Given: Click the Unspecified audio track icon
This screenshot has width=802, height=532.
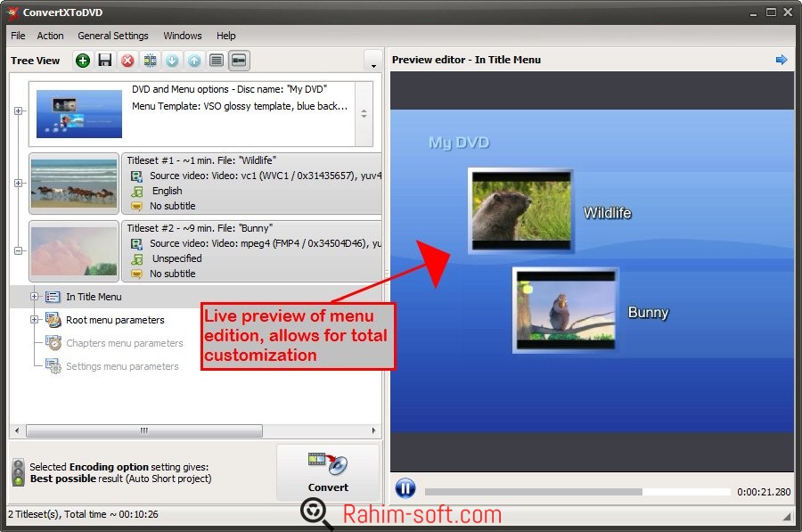Looking at the screenshot, I should [136, 259].
